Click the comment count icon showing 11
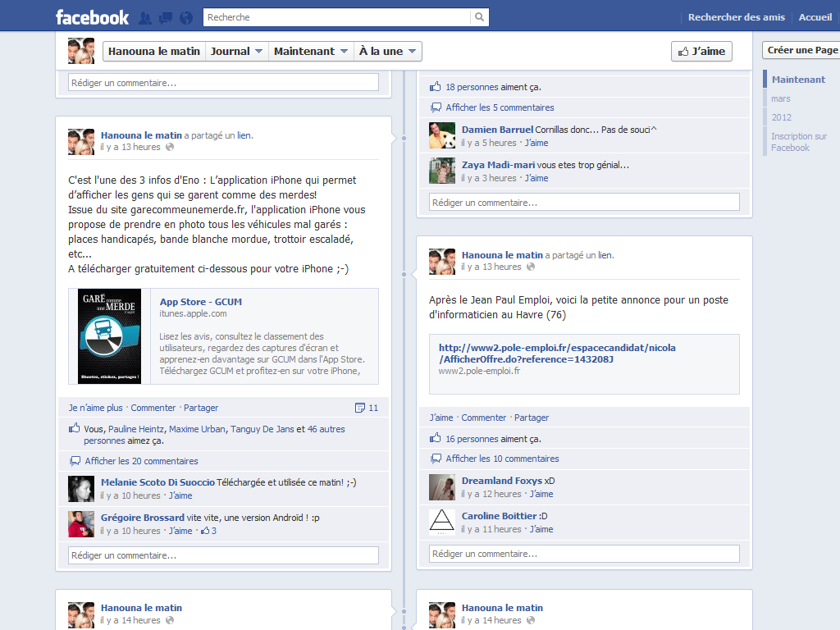840x630 pixels. [x=360, y=408]
